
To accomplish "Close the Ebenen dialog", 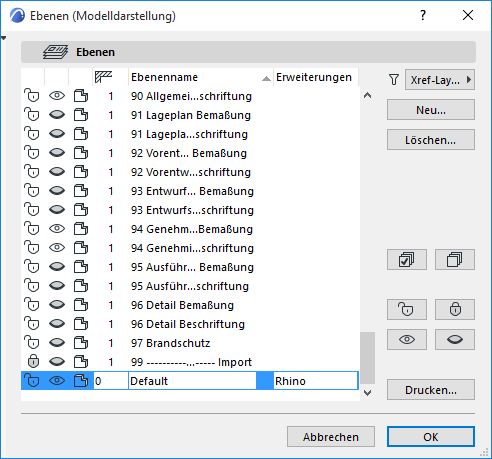I will tap(468, 15).
